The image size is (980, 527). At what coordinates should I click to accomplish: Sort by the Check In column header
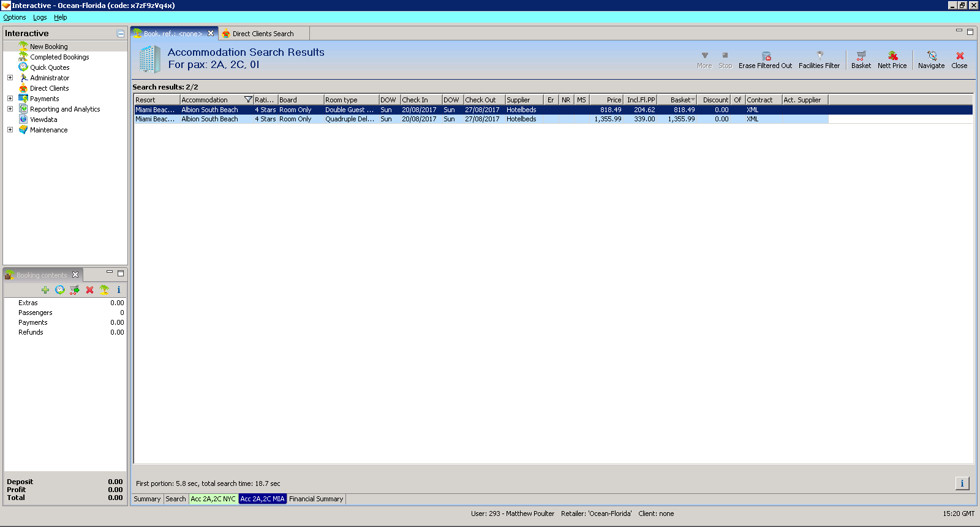click(421, 100)
